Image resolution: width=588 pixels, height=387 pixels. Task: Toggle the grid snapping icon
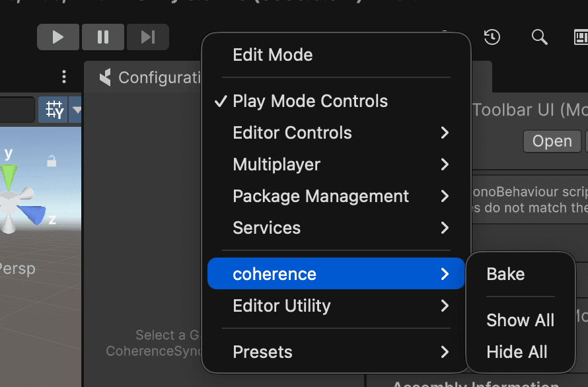point(54,110)
